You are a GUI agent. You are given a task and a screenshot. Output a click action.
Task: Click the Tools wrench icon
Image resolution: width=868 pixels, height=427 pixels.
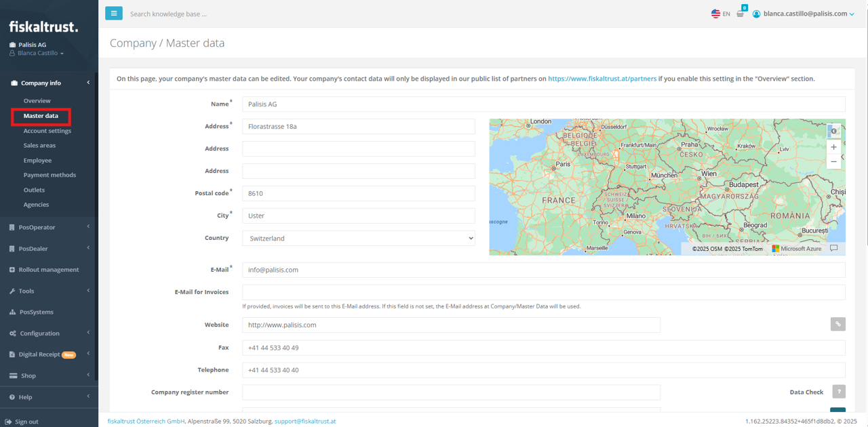click(12, 291)
